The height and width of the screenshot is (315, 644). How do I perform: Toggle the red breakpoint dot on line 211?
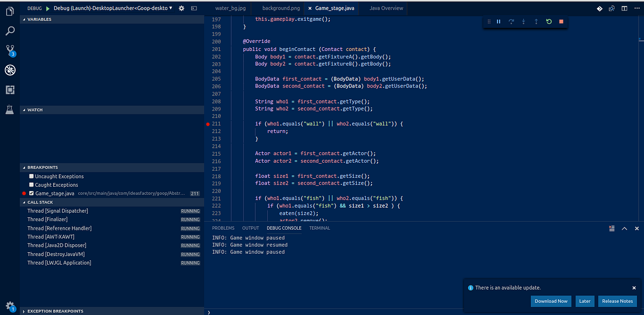click(207, 123)
